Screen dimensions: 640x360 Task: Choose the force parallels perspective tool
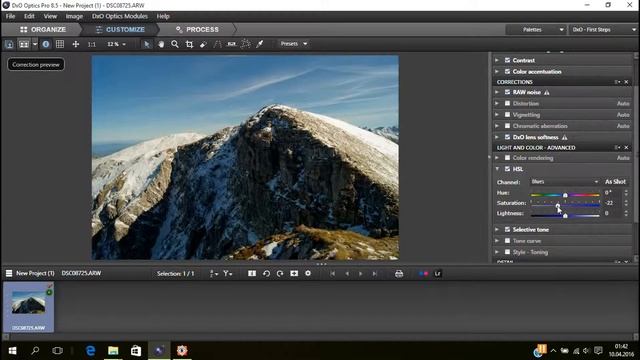tap(217, 44)
